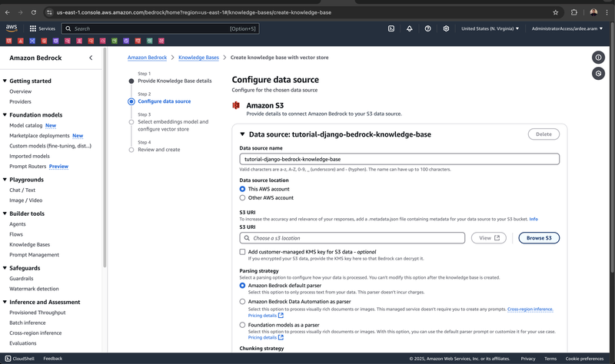Enable customer-managed KMS key checkbox
Screen dimensions: 615x364
click(x=242, y=252)
